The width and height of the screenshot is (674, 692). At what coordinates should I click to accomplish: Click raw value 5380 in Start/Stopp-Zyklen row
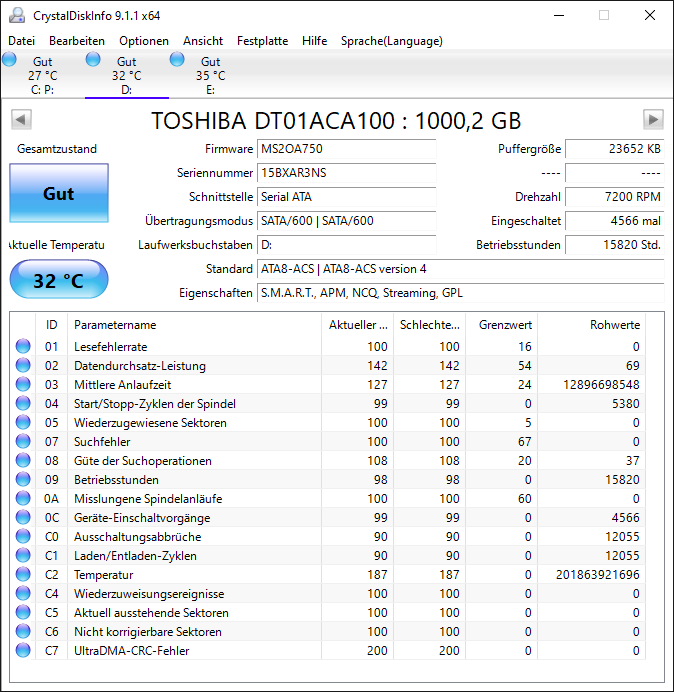click(x=625, y=403)
